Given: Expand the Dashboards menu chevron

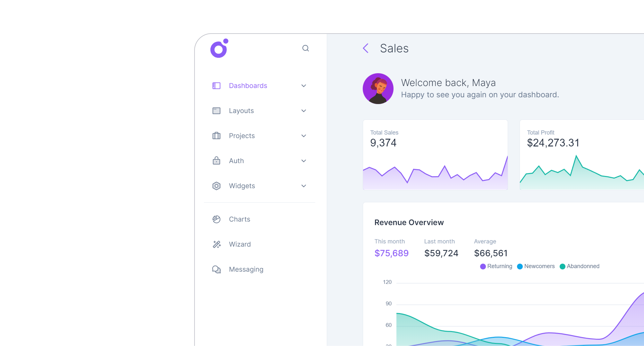Looking at the screenshot, I should (x=304, y=86).
